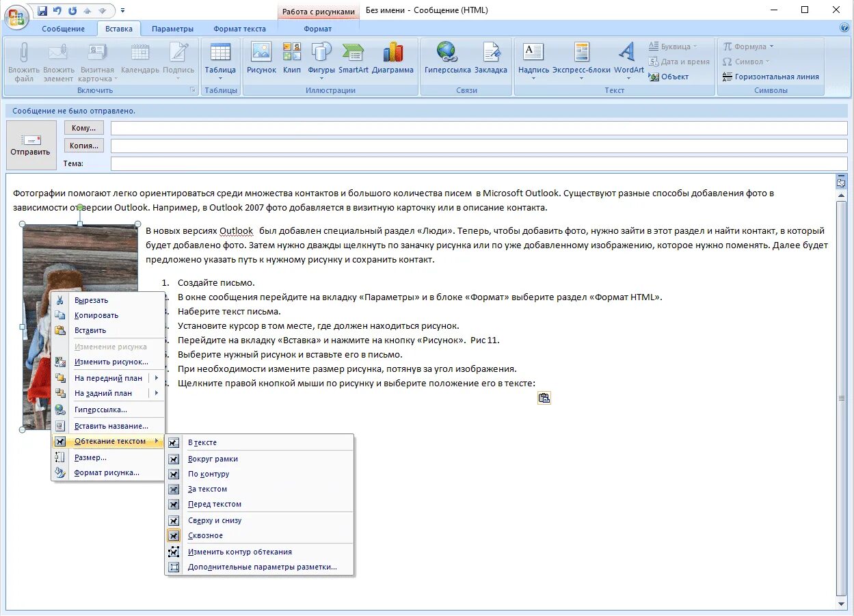Click into the Тема subject field
The width and height of the screenshot is (854, 616).
coord(479,163)
